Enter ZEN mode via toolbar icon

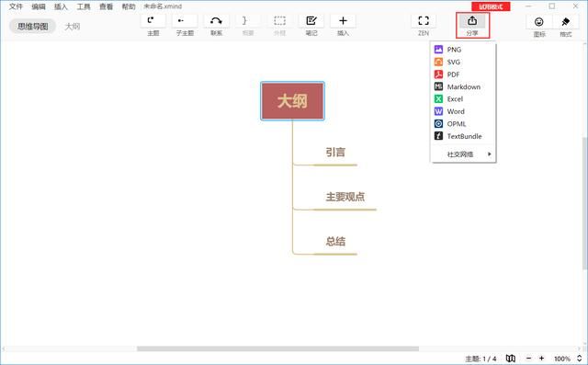tap(424, 21)
